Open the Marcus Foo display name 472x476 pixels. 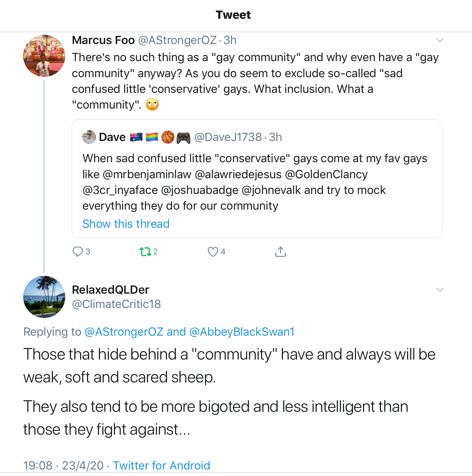click(x=103, y=40)
